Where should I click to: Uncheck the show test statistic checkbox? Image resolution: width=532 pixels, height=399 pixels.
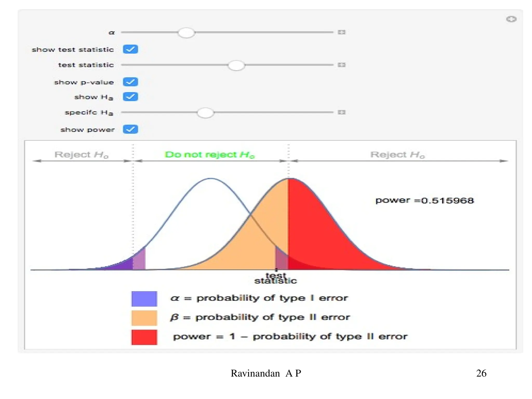coord(130,49)
